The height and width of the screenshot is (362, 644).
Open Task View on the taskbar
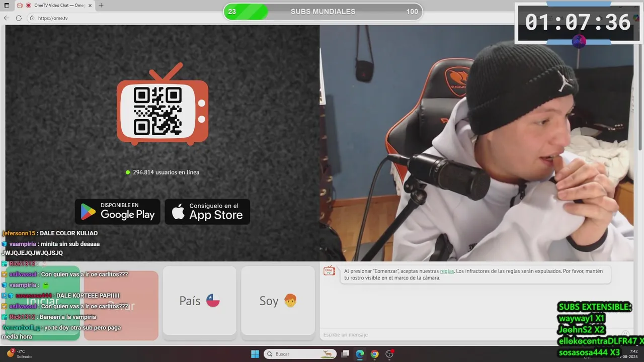(345, 354)
